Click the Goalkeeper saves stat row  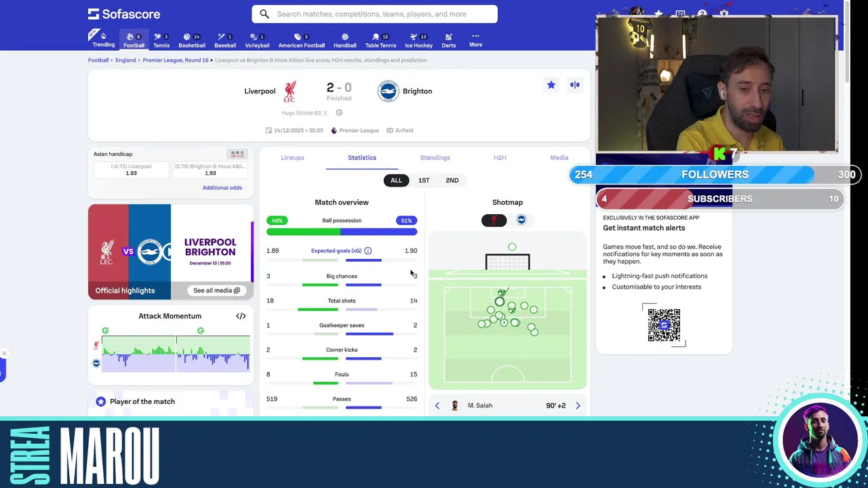(x=342, y=329)
